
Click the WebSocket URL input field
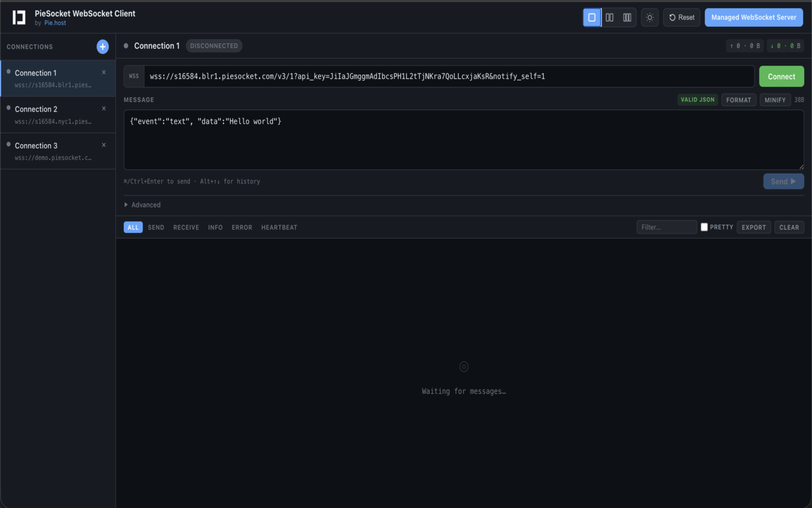click(449, 76)
